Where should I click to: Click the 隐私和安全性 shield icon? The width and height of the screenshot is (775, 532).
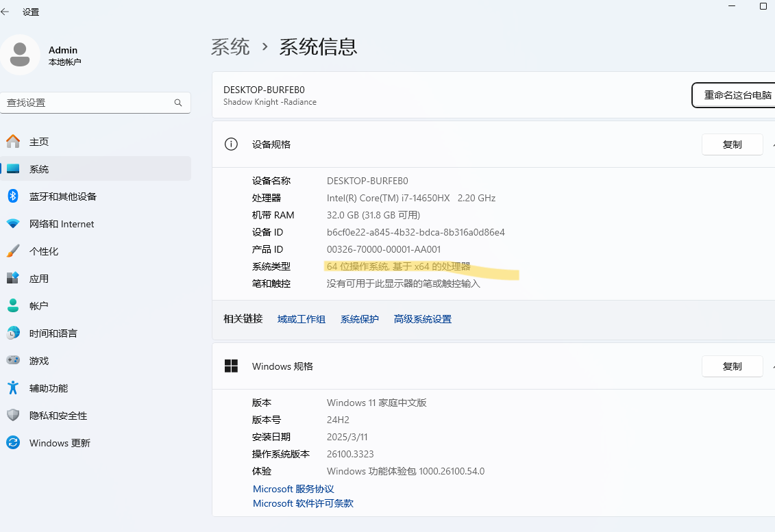point(13,416)
